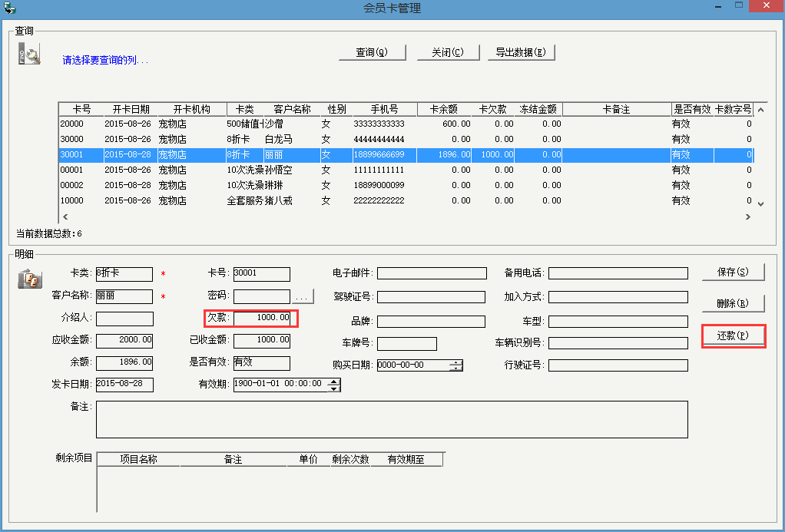Click the 客户名称 input field
Image resolution: width=785 pixels, height=532 pixels.
124,296
